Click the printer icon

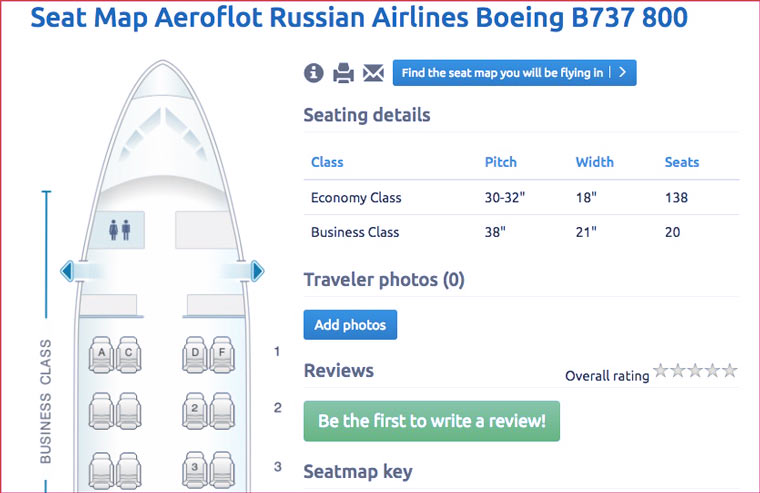tap(344, 73)
